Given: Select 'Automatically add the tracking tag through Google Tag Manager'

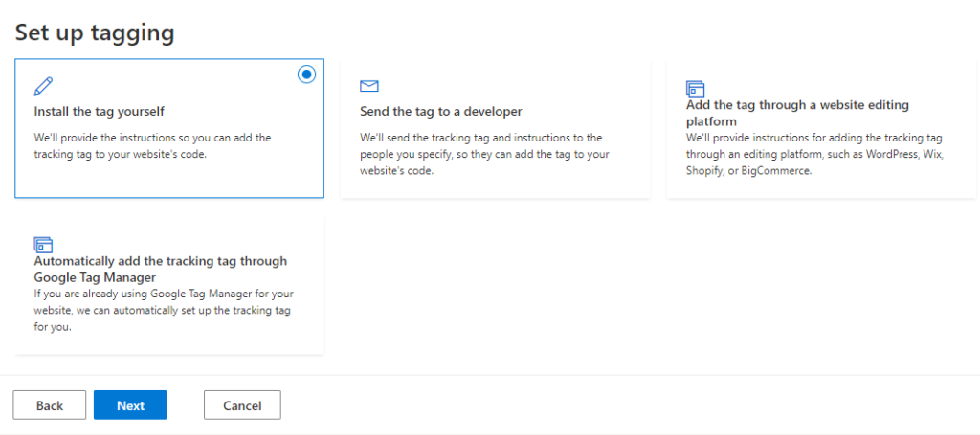Looking at the screenshot, I should tap(161, 269).
